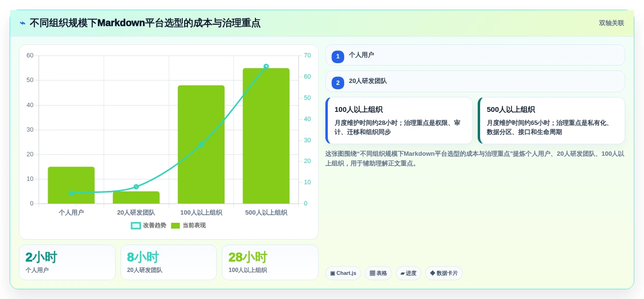The height and width of the screenshot is (299, 644).
Task: Click the 500人以上组织 x-axis label
Action: 266,212
